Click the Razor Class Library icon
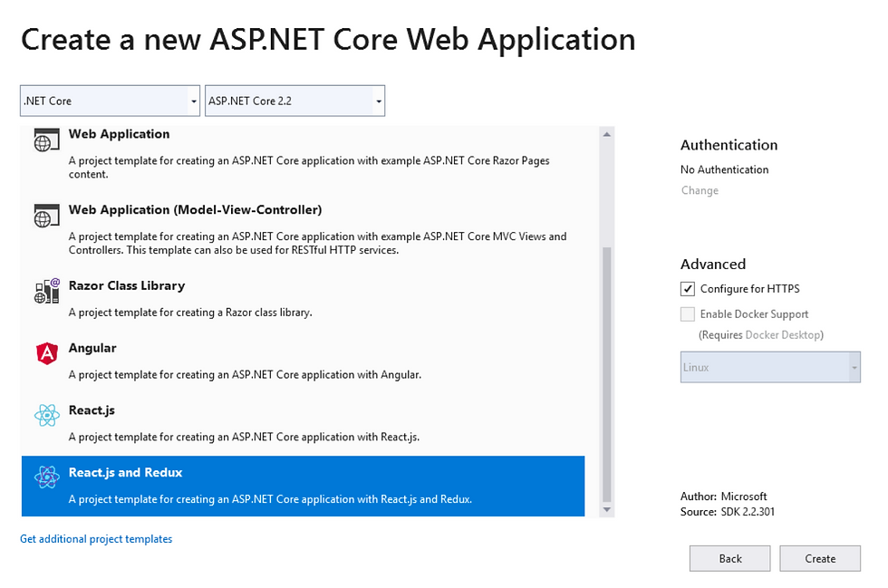This screenshot has height=588, width=888. [x=46, y=291]
